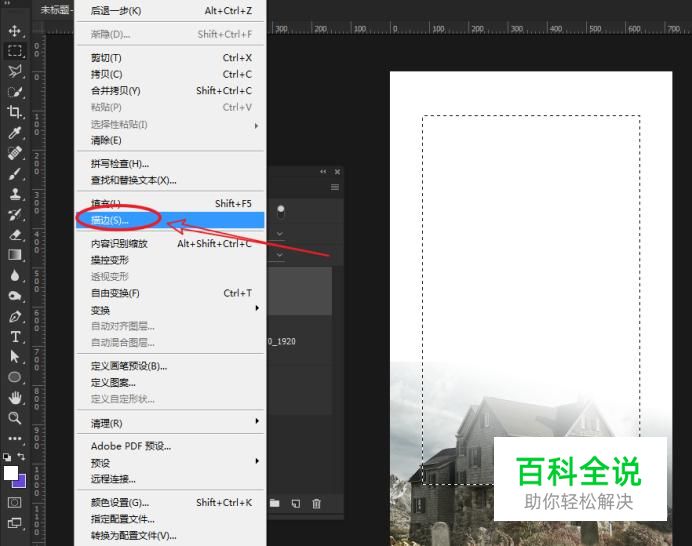Toggle the filter switch in panel
Screen dimensions: 692x546
pyautogui.click(x=281, y=211)
